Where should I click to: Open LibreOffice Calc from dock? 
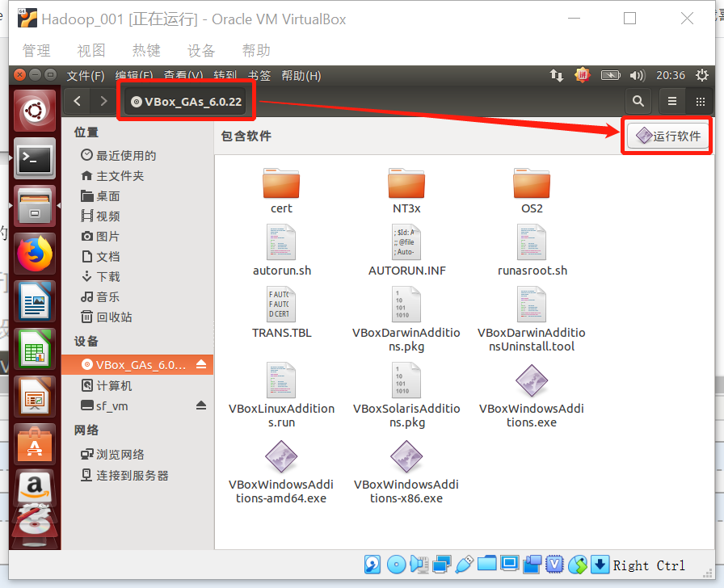point(35,349)
